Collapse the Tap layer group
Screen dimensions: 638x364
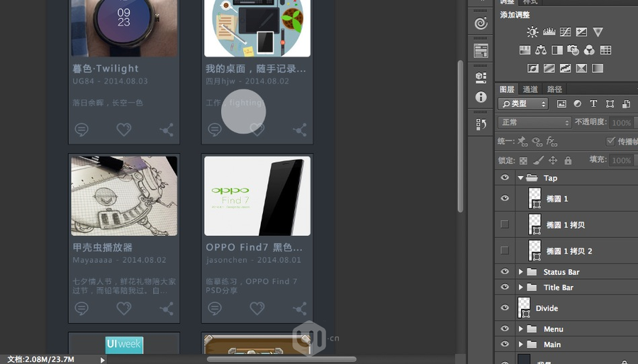point(520,178)
